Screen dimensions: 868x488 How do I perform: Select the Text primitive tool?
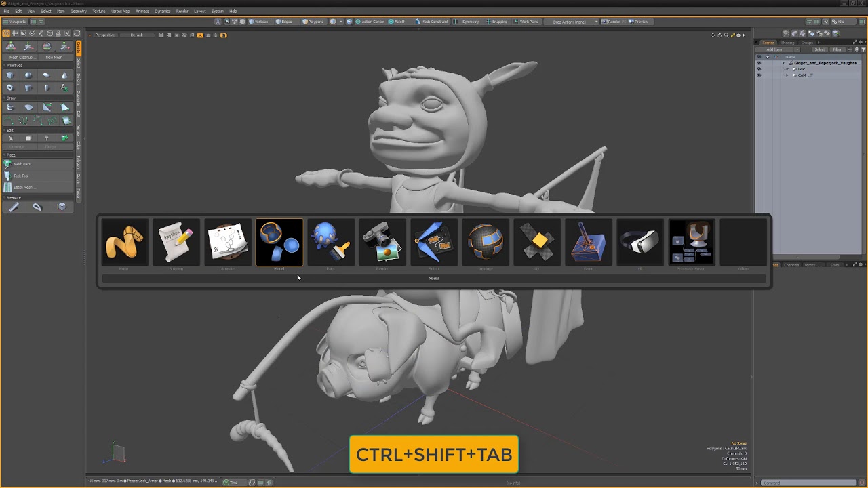pos(64,87)
